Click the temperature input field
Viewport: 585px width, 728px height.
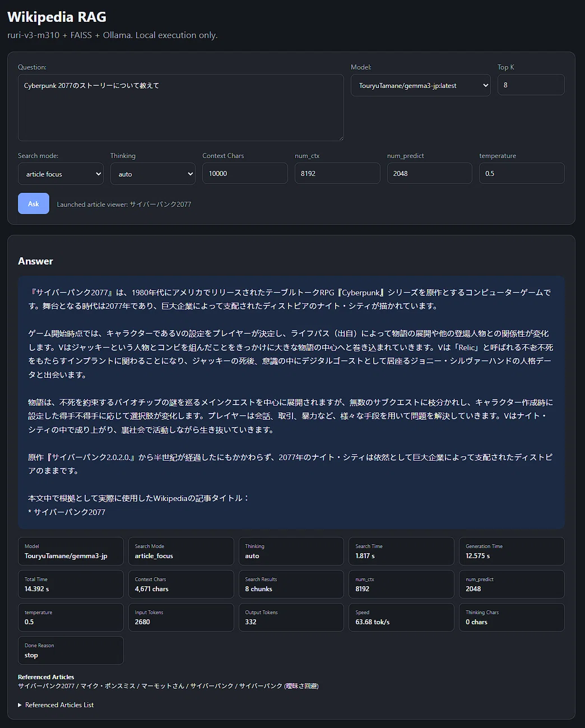pyautogui.click(x=522, y=173)
